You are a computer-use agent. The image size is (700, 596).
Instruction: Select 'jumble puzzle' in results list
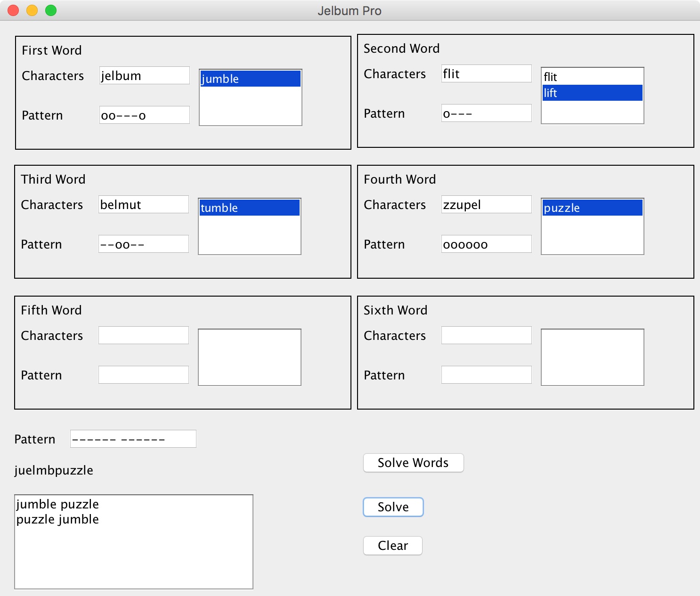click(58, 504)
